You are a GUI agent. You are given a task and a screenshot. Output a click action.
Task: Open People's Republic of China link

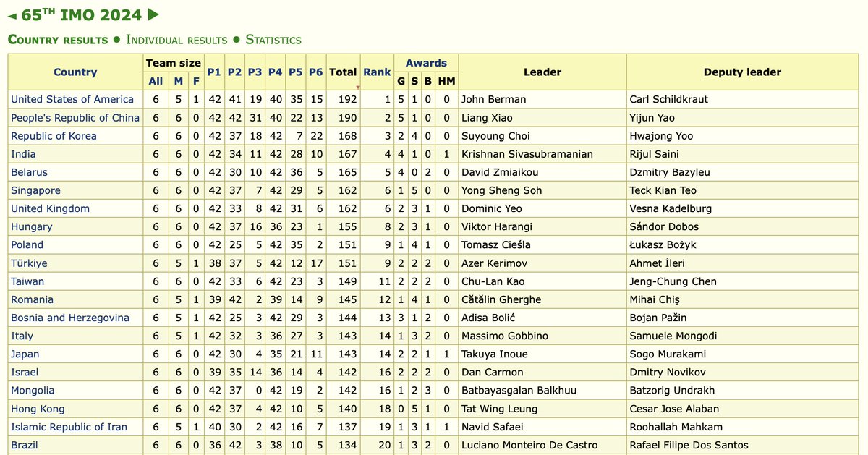(x=75, y=117)
